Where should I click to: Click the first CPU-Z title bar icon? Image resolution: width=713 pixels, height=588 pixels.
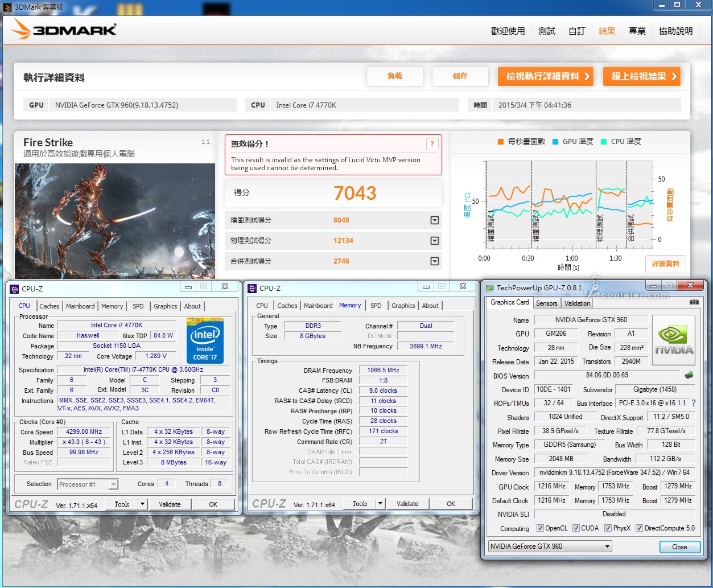[x=15, y=289]
